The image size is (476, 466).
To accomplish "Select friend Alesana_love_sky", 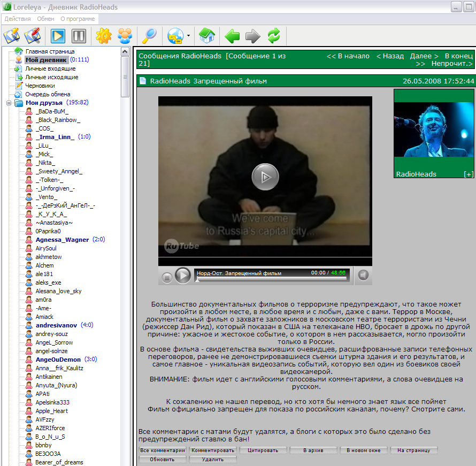I will tap(59, 291).
